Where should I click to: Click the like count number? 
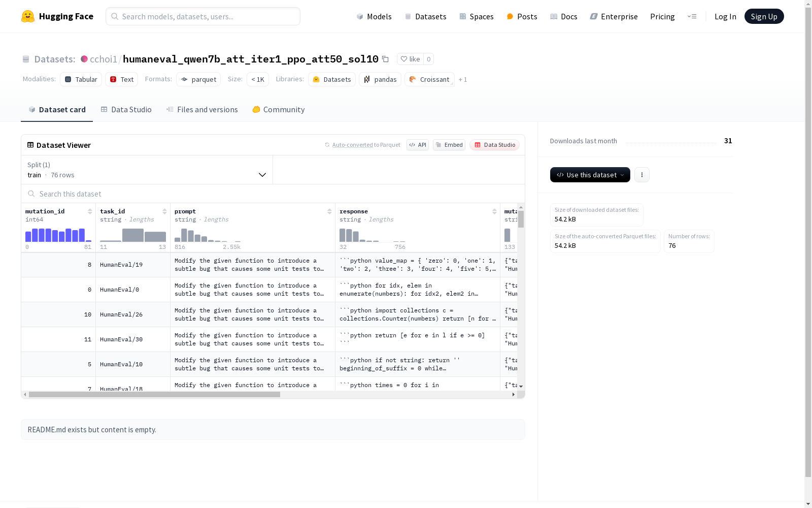pos(429,59)
